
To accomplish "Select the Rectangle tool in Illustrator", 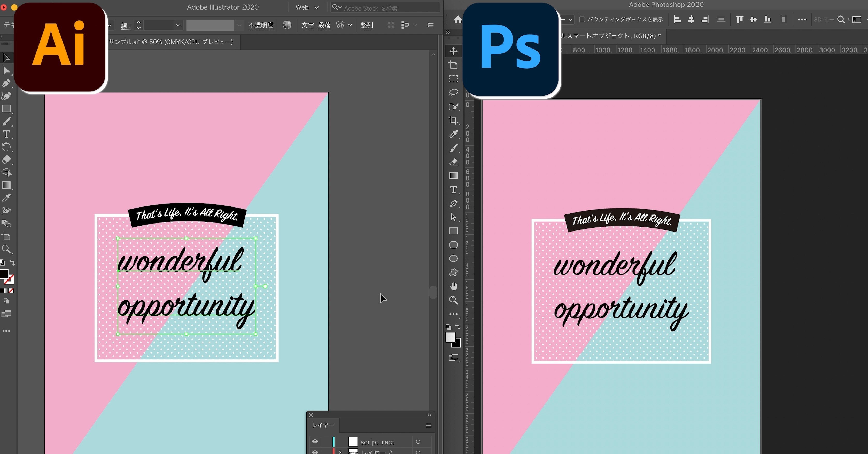I will point(6,109).
